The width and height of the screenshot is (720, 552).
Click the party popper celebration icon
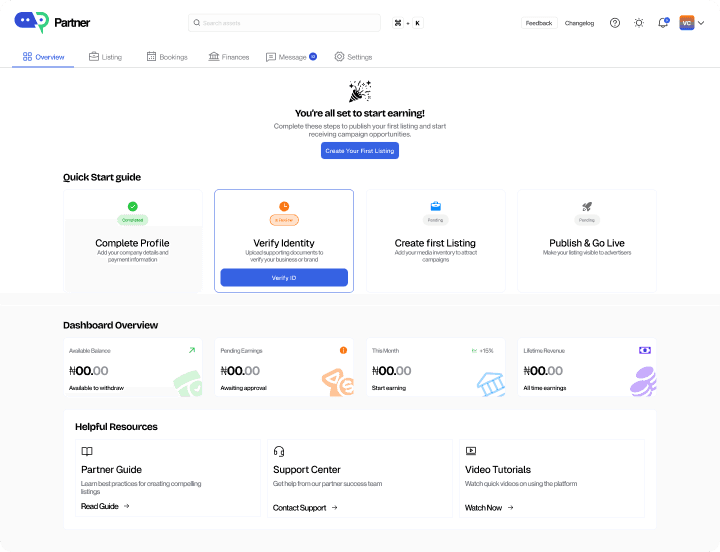(x=360, y=91)
